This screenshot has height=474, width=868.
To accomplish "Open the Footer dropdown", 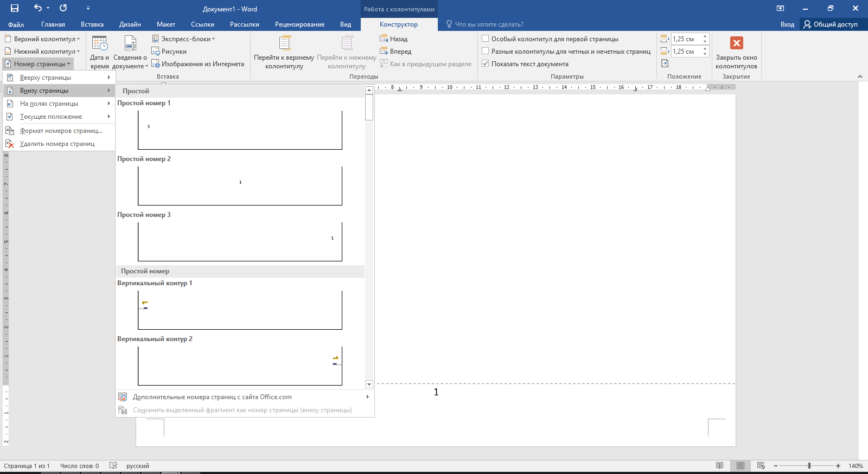I will [43, 52].
